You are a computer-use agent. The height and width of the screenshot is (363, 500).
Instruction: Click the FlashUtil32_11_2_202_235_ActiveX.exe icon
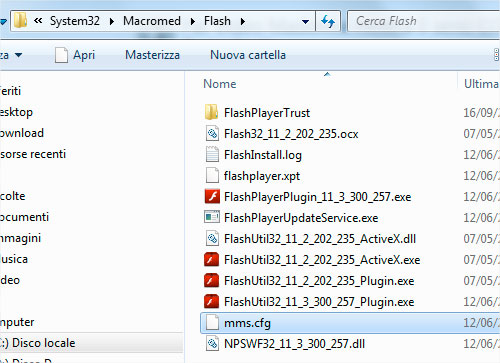(212, 260)
